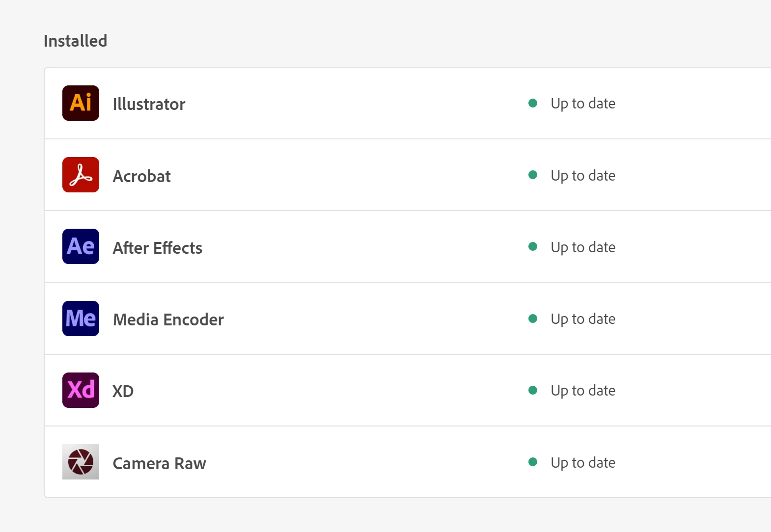Select the Camera Raw name label
Viewport: 771px width, 532px height.
[x=160, y=463]
